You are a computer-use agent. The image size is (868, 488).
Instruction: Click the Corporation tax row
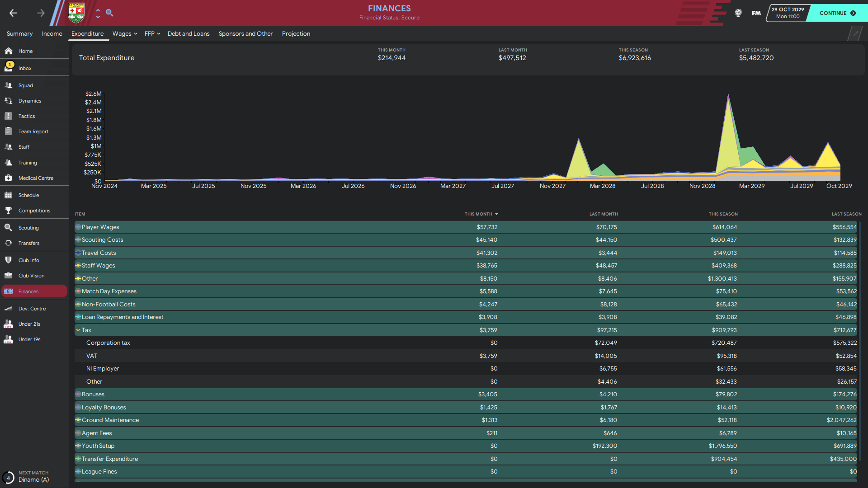[467, 343]
